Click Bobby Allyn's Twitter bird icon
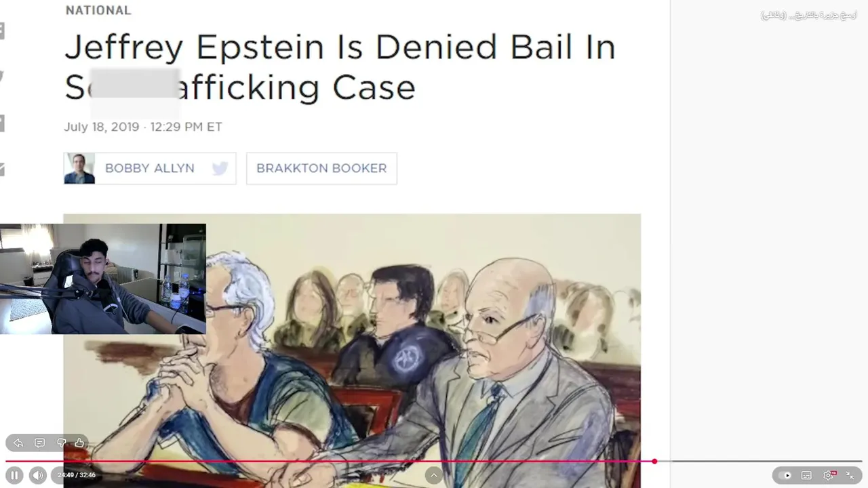 pos(220,169)
